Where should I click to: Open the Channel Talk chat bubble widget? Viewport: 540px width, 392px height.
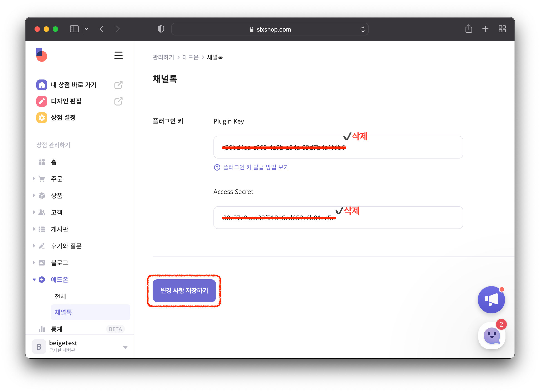pyautogui.click(x=491, y=336)
